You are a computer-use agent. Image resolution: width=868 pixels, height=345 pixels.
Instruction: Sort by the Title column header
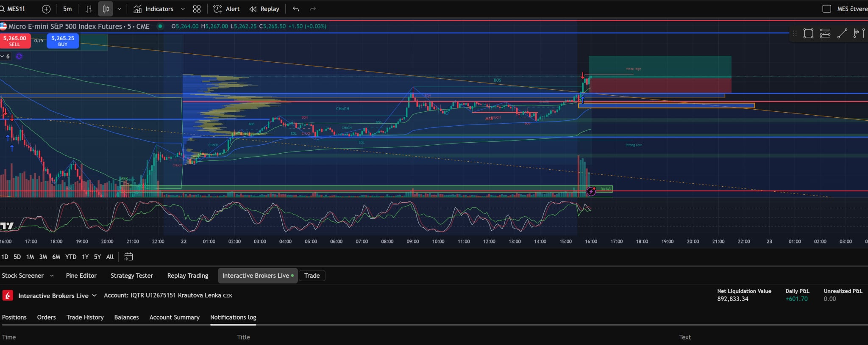click(x=243, y=337)
